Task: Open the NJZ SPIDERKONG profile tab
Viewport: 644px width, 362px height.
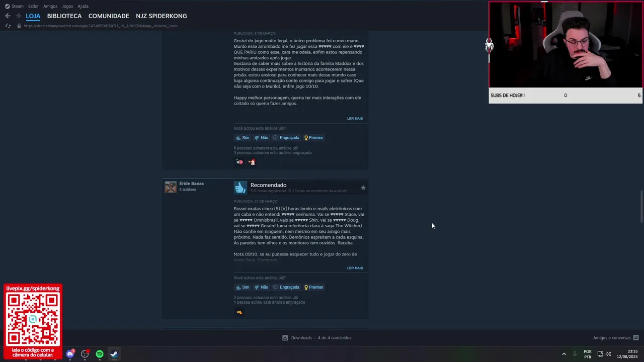Action: click(x=161, y=16)
